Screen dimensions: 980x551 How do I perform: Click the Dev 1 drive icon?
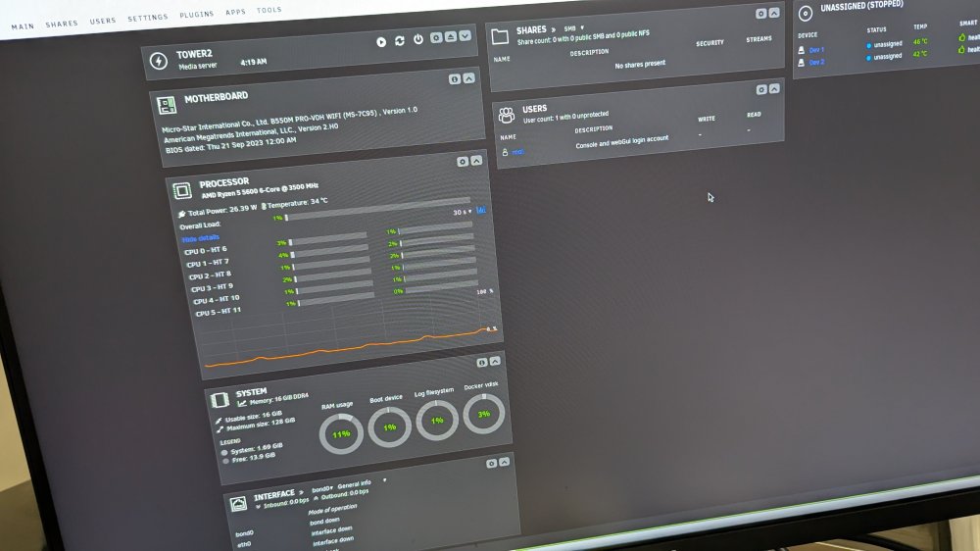pyautogui.click(x=802, y=51)
